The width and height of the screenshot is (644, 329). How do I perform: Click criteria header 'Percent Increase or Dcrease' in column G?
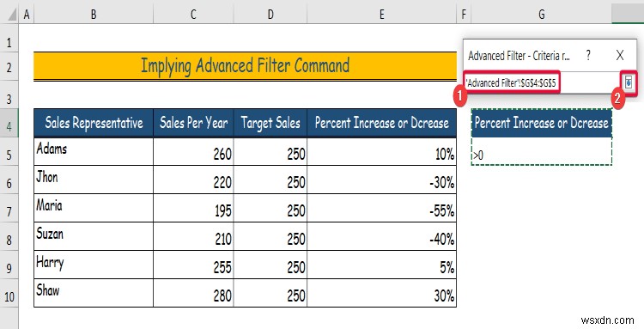click(541, 123)
